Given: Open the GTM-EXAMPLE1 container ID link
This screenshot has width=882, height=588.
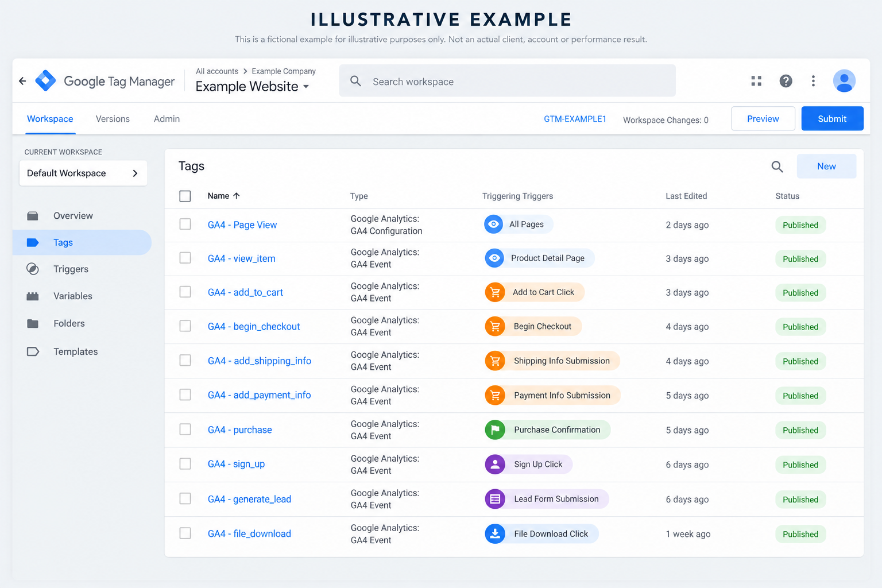Looking at the screenshot, I should (x=575, y=119).
